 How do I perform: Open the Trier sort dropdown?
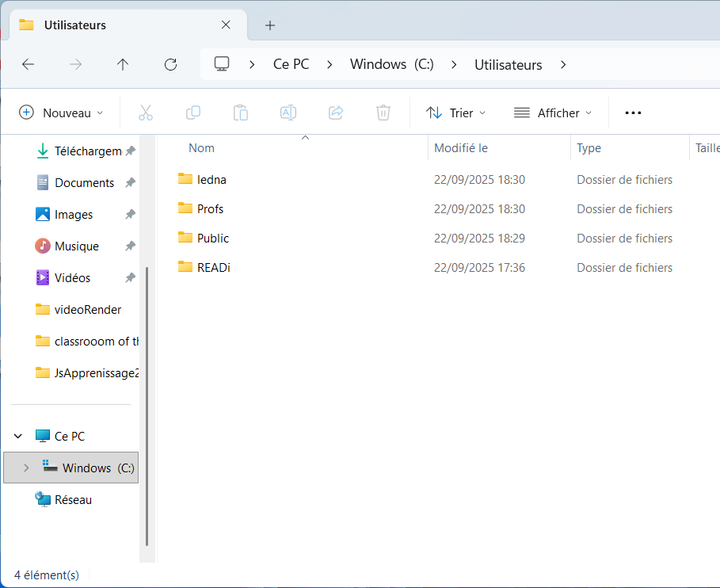coord(456,113)
